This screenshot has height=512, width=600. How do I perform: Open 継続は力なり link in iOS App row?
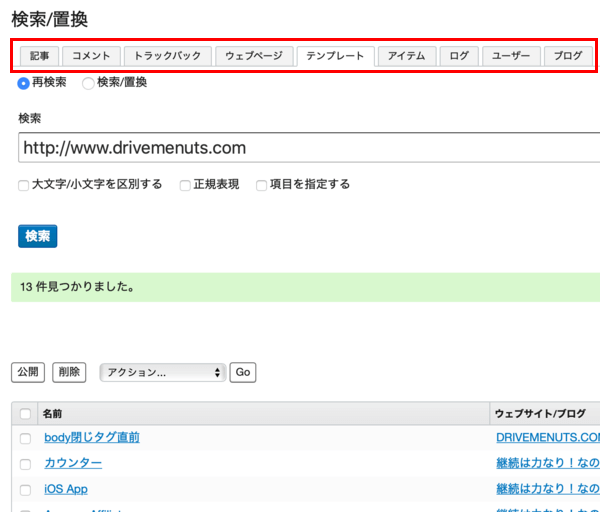click(x=548, y=489)
